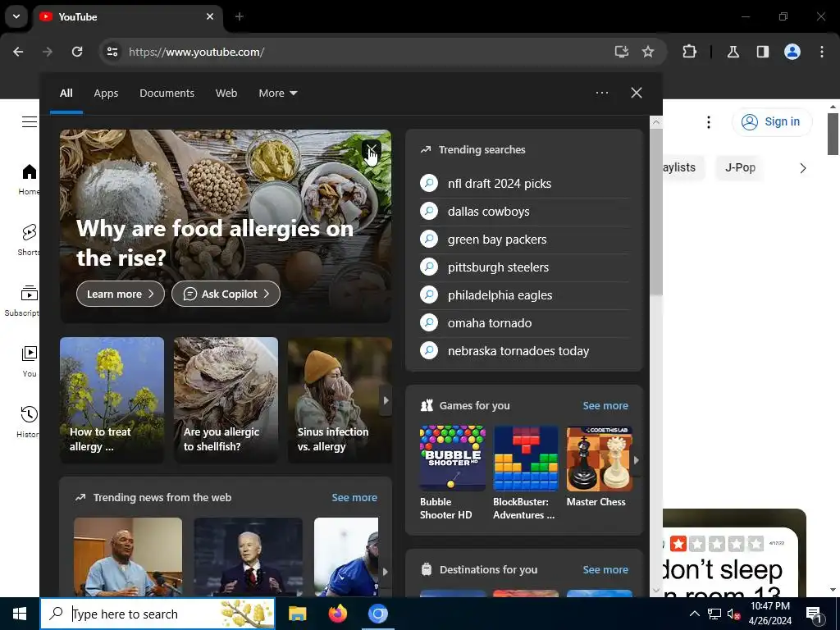This screenshot has height=630, width=840.
Task: See more trending news from the web
Action: click(354, 498)
